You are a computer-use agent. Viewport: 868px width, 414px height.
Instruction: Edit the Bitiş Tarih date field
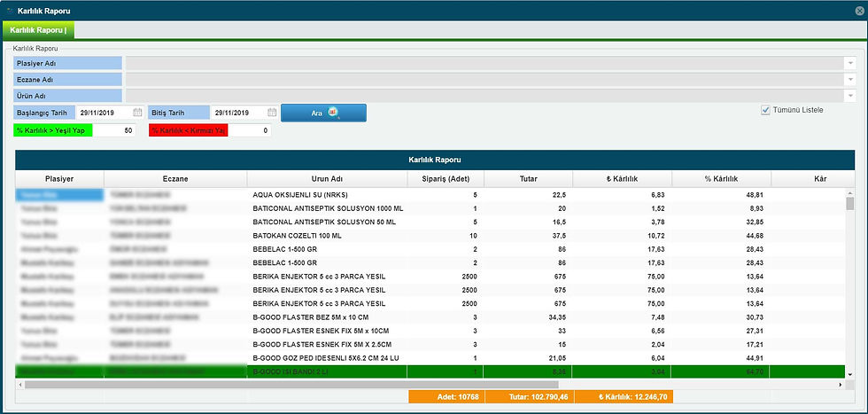pos(238,113)
